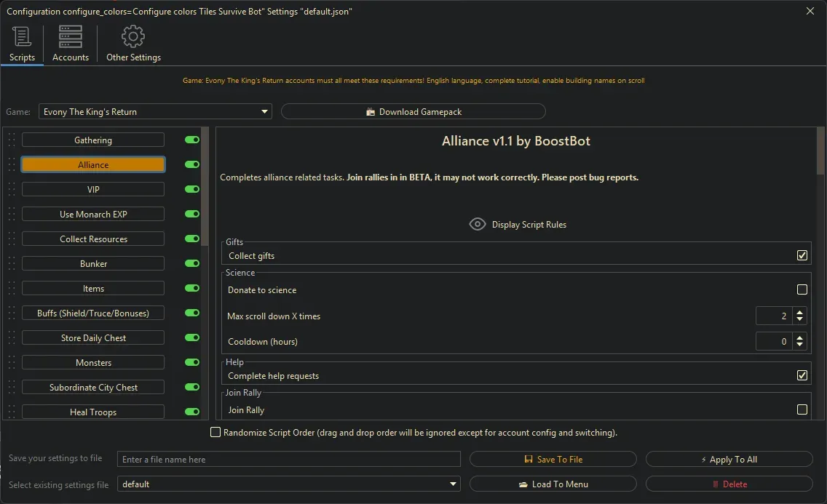Click the Save To File button
This screenshot has width=827, height=504.
553,459
